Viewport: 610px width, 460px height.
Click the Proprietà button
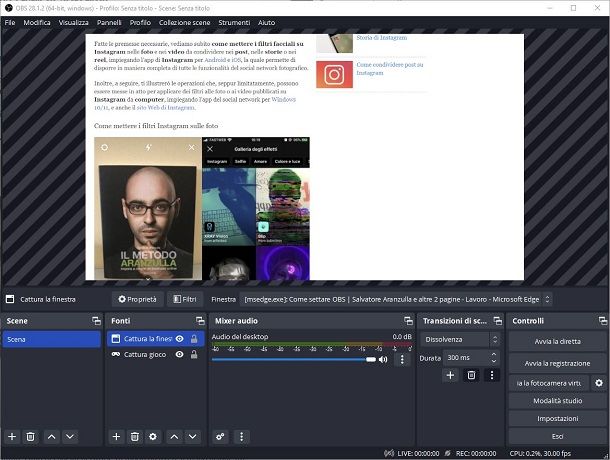click(x=137, y=299)
